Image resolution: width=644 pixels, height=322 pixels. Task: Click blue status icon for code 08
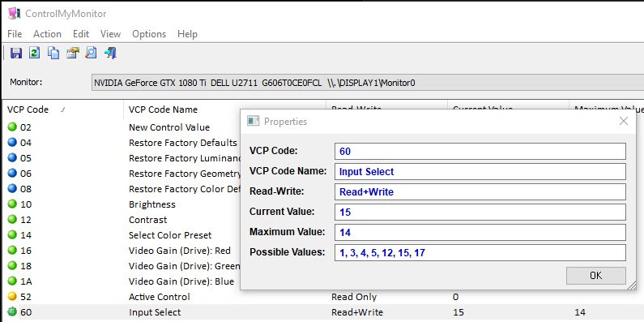click(12, 189)
